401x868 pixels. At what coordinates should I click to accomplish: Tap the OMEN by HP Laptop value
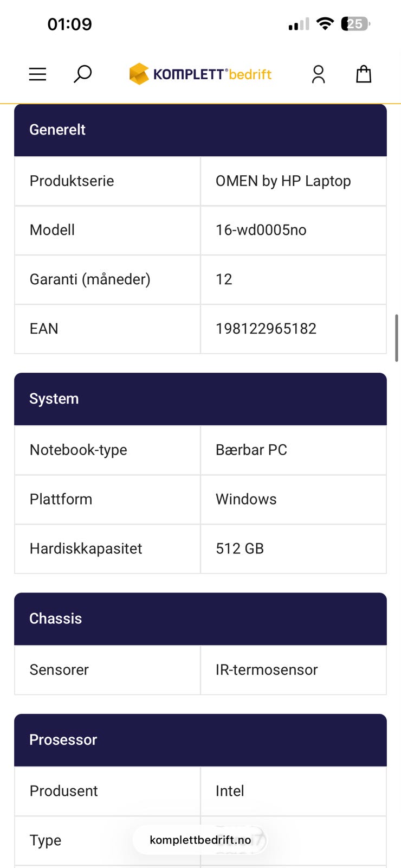pos(283,181)
